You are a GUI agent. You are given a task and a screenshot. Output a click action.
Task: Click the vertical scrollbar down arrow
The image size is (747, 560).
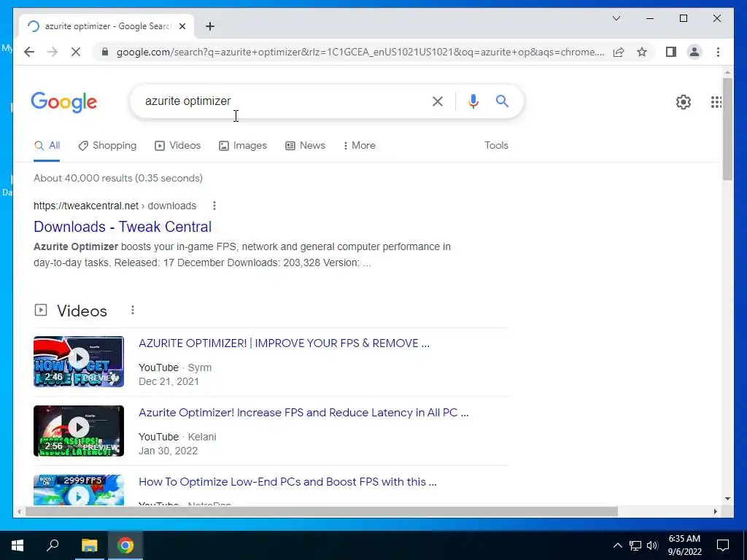727,499
